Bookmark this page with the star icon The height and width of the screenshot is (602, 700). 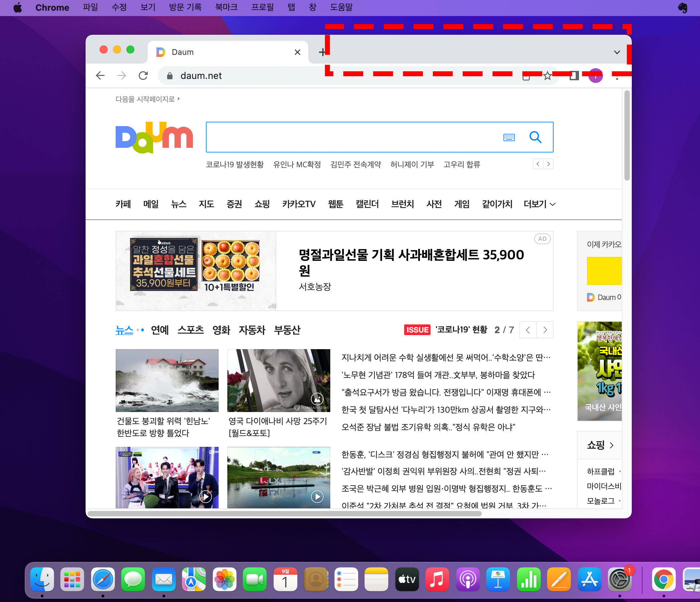pos(547,76)
